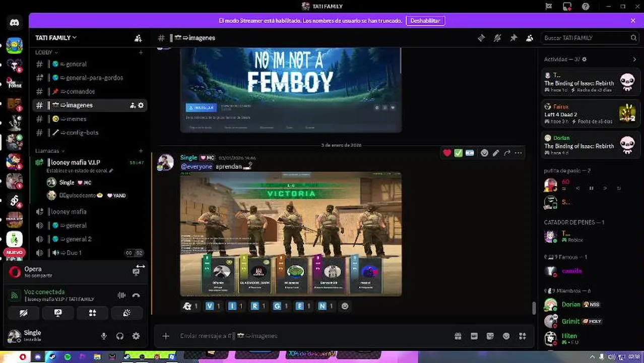
Task: Open the Victoria screenshot image
Action: tap(291, 234)
